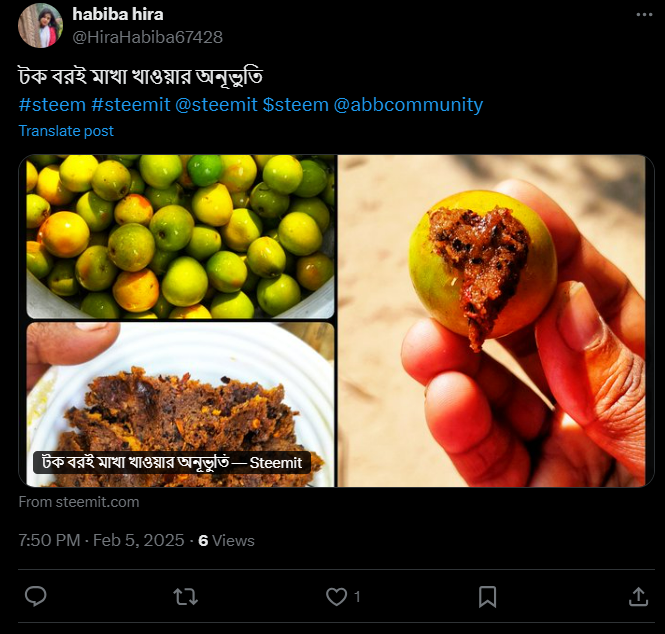Visit the @steemit mention
665x634 pixels.
[216, 104]
